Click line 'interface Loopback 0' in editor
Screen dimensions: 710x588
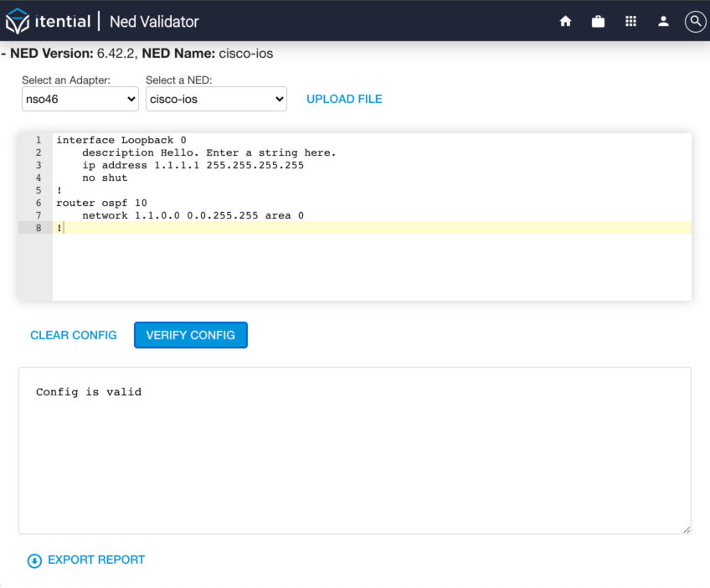click(121, 140)
